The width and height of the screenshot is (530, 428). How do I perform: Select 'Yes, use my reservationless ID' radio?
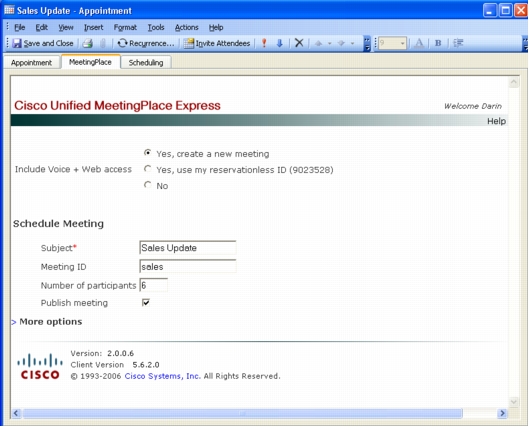[x=147, y=169]
